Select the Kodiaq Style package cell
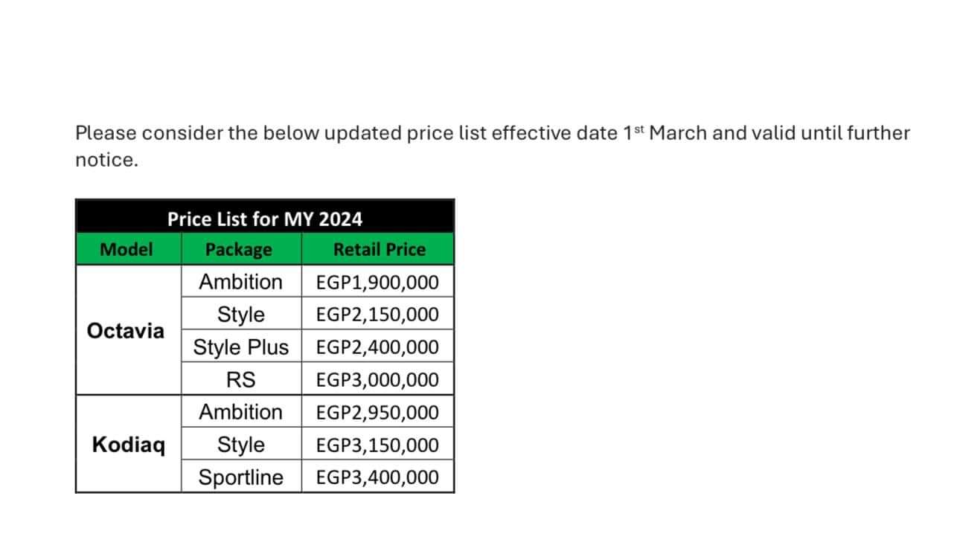The image size is (960, 560). click(240, 445)
